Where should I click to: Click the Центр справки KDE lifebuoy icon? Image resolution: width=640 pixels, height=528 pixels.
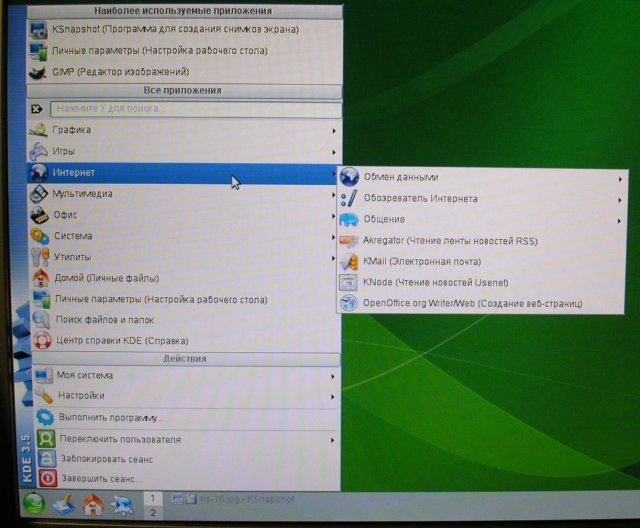click(42, 340)
